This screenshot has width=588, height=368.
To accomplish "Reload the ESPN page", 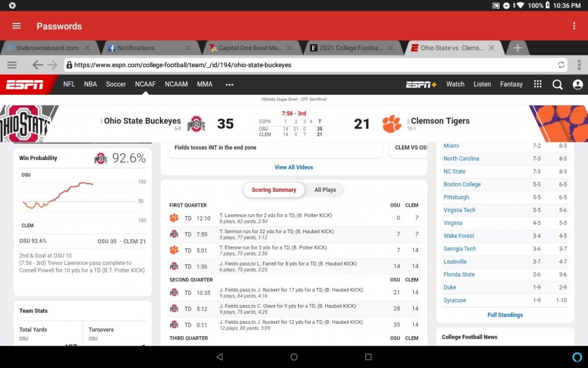I will click(x=561, y=65).
